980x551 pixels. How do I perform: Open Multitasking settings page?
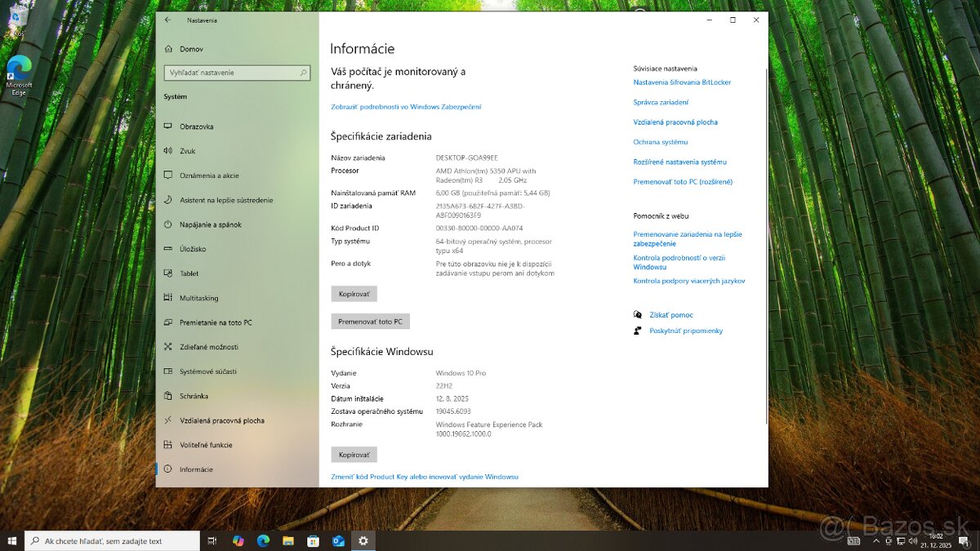coord(198,298)
